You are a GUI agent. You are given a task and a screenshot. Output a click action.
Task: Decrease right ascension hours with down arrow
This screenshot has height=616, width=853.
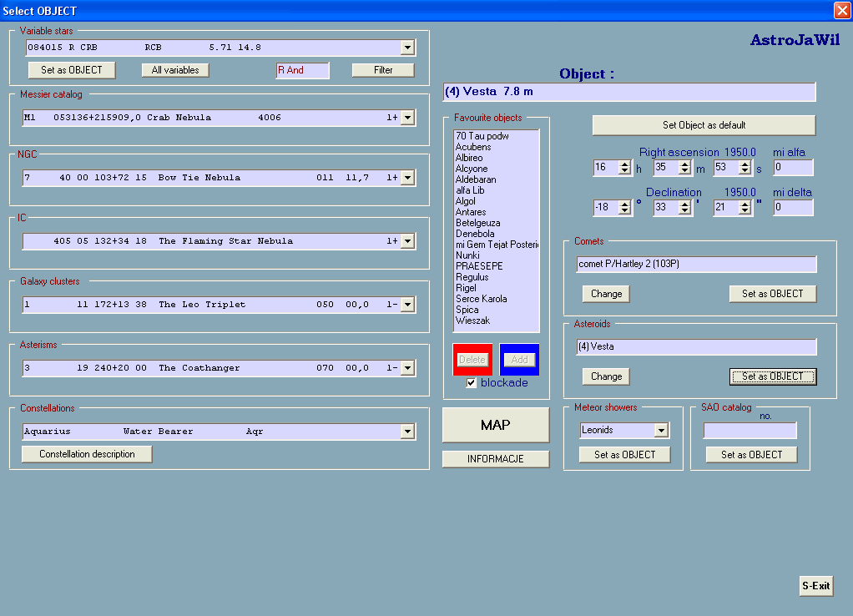tap(624, 171)
